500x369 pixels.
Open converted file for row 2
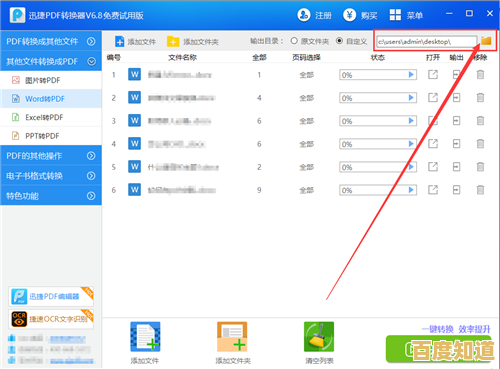click(x=433, y=97)
